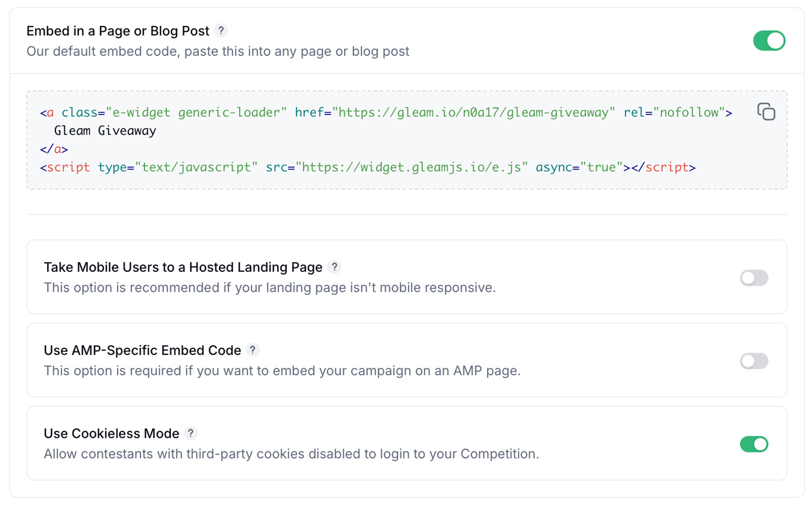Click the 'Use Cookieless Mode' title

(x=111, y=433)
